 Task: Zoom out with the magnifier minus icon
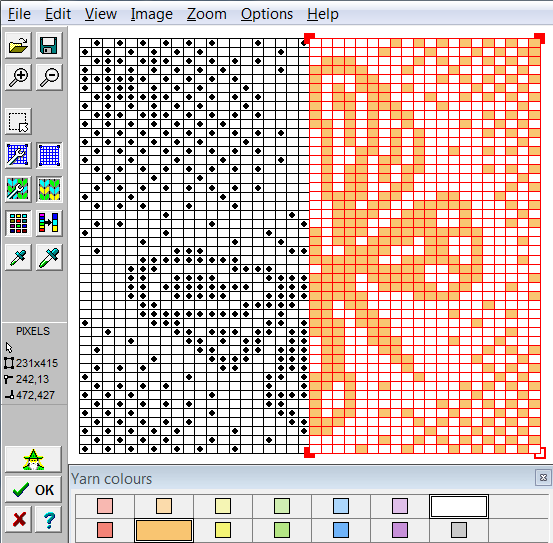49,77
